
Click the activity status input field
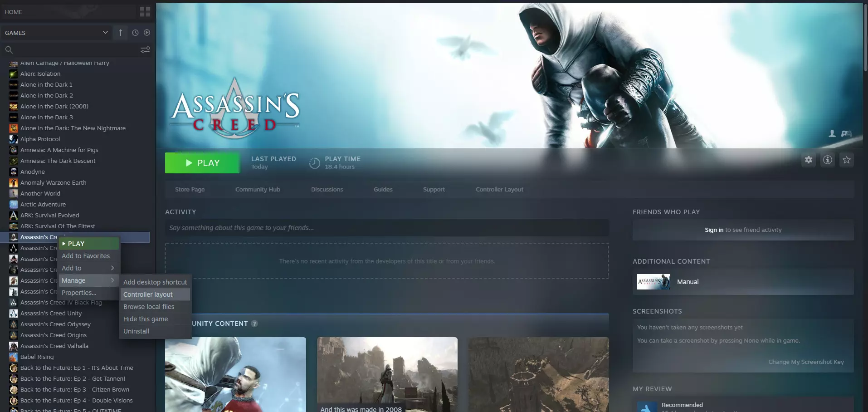[387, 228]
